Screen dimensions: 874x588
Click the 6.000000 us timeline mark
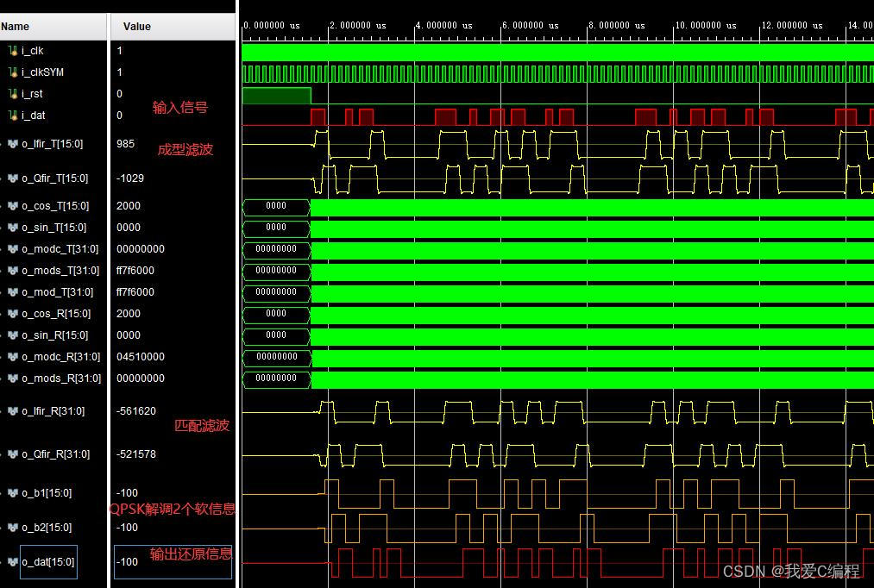point(530,26)
